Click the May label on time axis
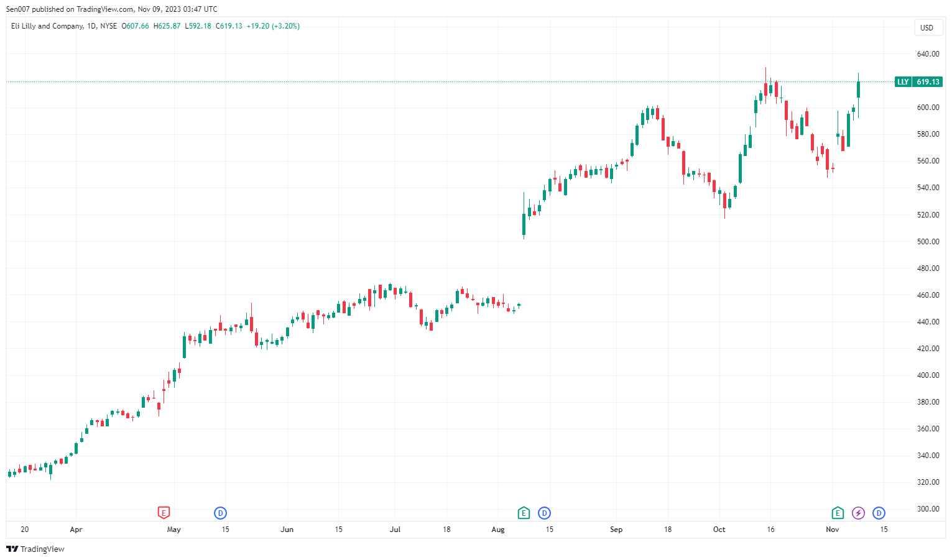The width and height of the screenshot is (952, 560). (x=174, y=530)
